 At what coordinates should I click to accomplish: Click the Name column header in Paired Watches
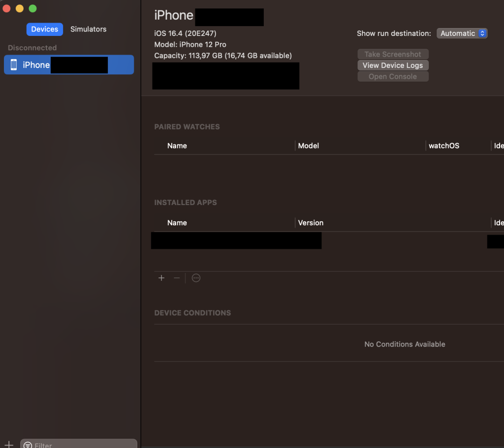177,146
